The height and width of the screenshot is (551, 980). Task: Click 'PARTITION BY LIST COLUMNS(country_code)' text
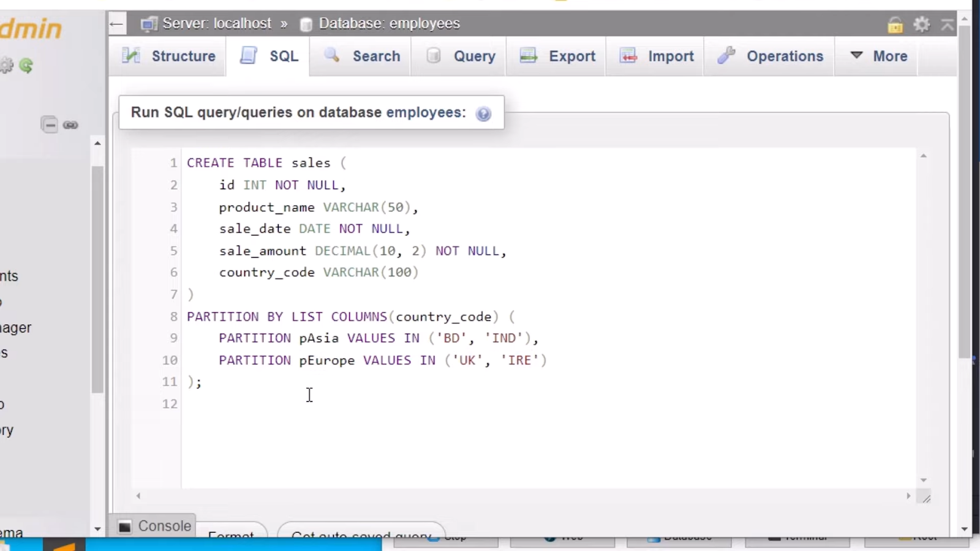pos(342,317)
